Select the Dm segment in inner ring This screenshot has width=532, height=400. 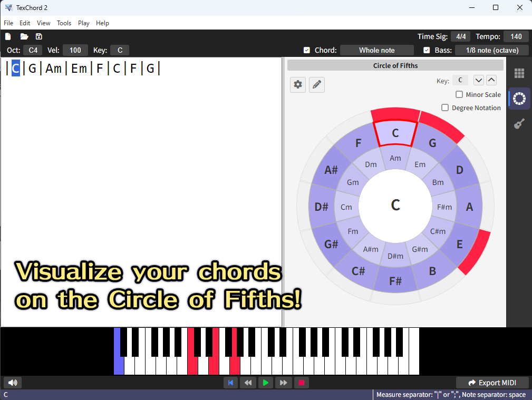click(x=371, y=164)
